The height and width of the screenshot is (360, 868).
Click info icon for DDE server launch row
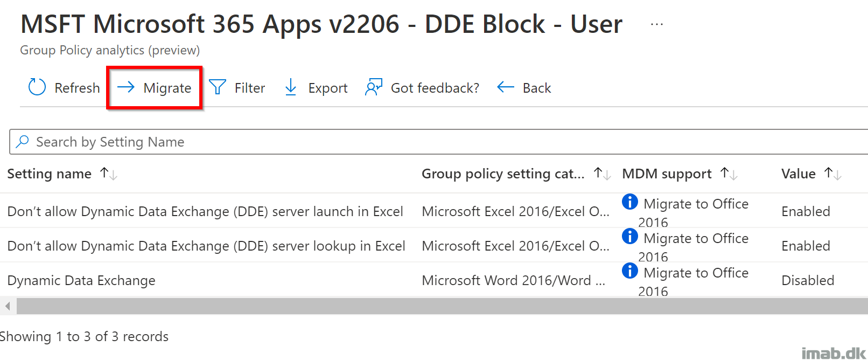coord(630,202)
